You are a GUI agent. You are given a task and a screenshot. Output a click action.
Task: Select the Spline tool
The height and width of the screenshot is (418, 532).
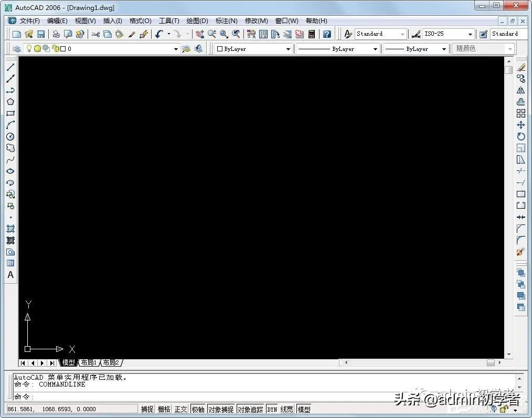tap(11, 160)
